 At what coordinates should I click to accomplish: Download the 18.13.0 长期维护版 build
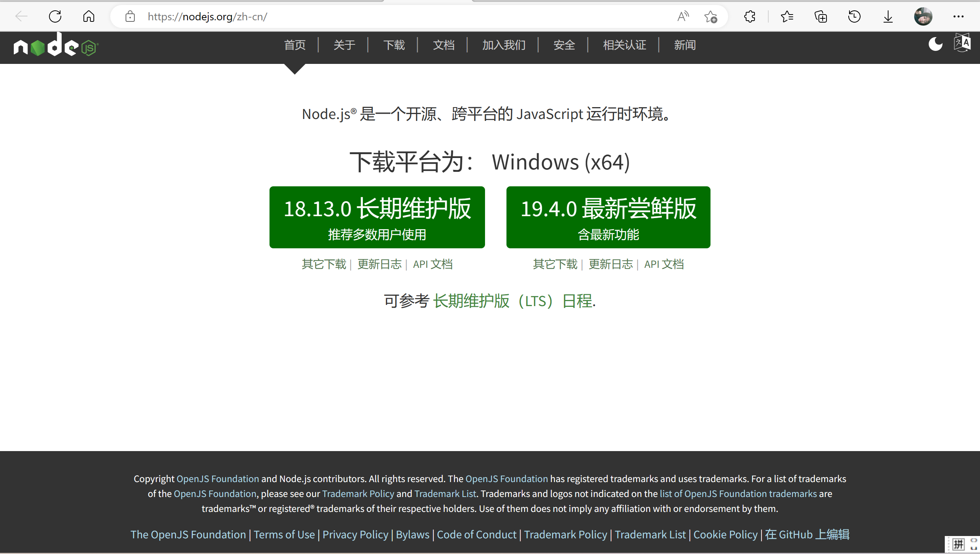click(377, 217)
